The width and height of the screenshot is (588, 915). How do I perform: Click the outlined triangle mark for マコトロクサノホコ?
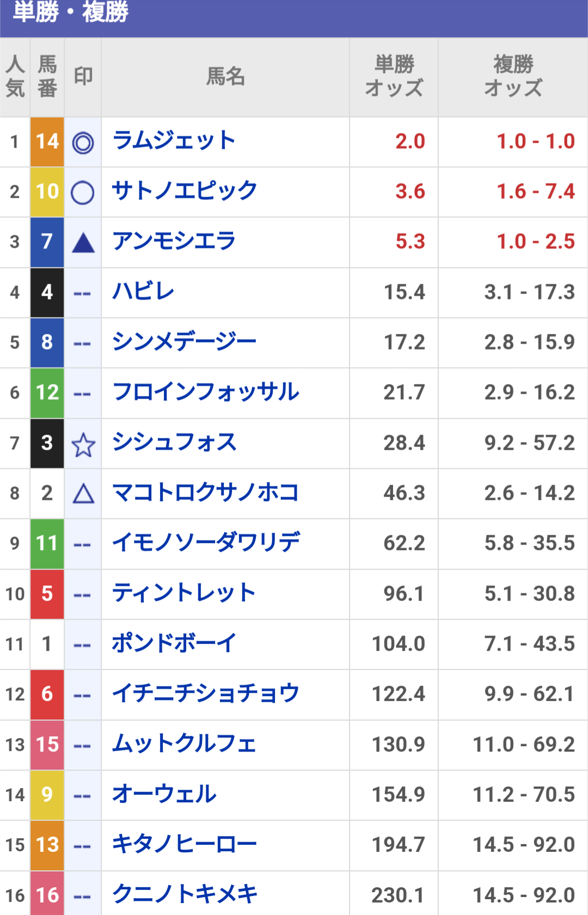coord(83,494)
